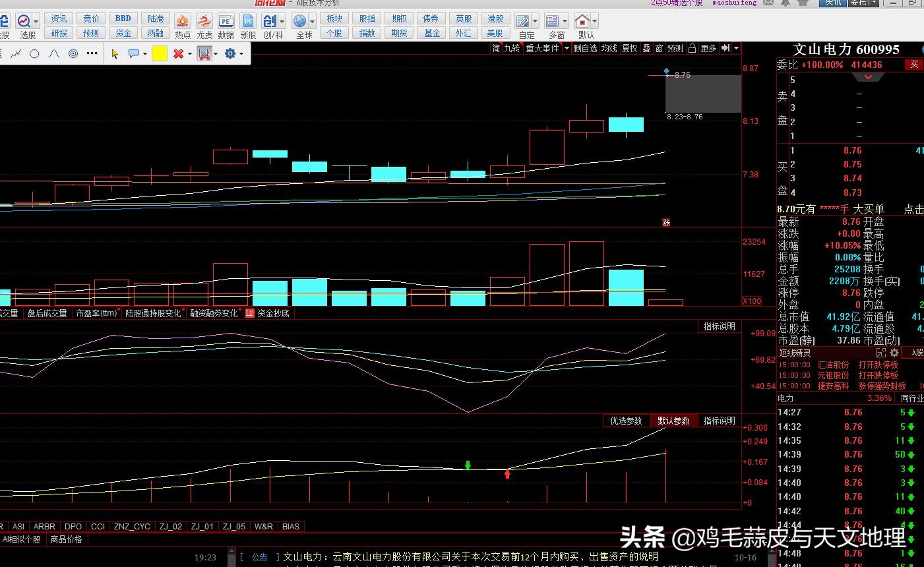Screen dimensions: 924x567
Task: Click the 默认参数 button
Action: [x=673, y=421]
